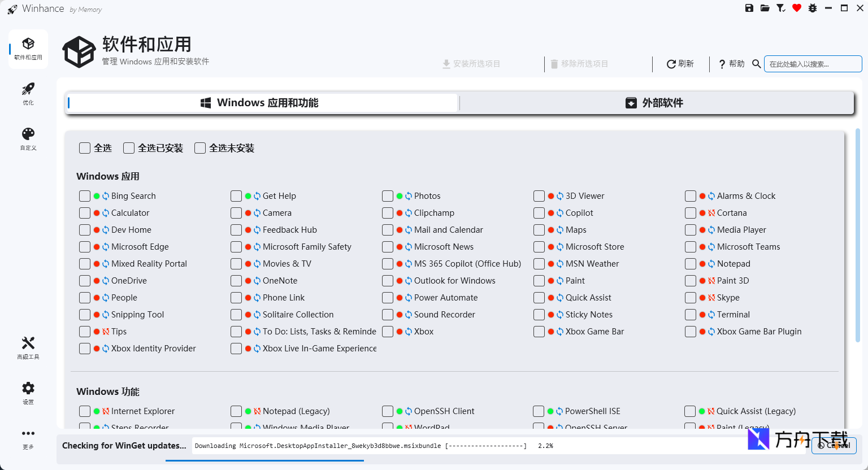Cancel the WinGet download in progress
The width and height of the screenshot is (868, 470).
click(834, 446)
